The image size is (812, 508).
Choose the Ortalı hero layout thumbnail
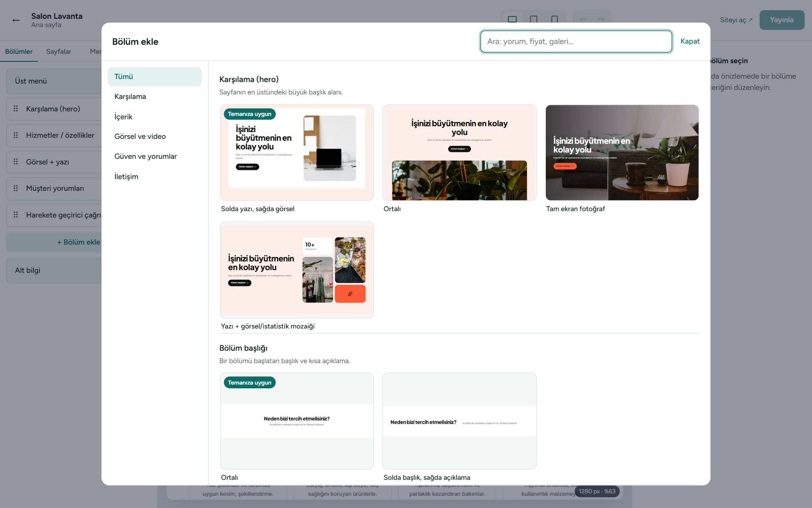click(x=459, y=153)
